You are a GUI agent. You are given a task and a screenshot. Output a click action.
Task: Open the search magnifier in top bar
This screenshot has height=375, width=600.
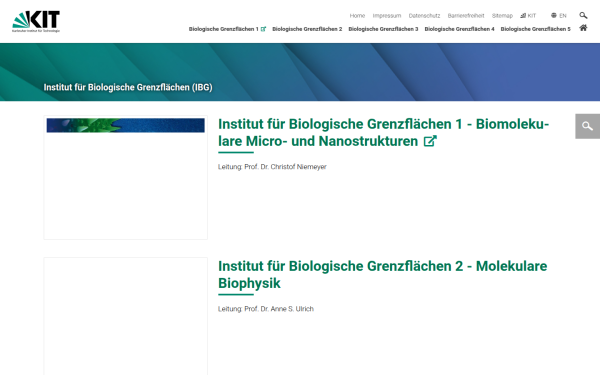click(x=583, y=15)
